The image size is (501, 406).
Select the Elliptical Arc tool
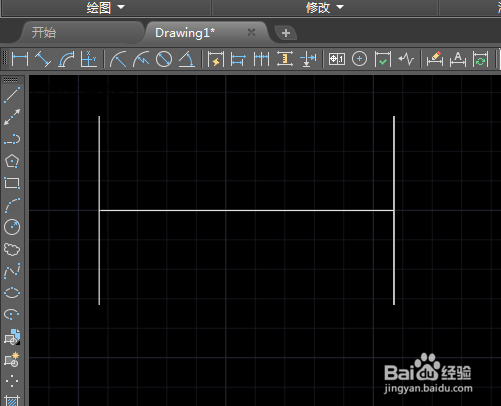[12, 314]
